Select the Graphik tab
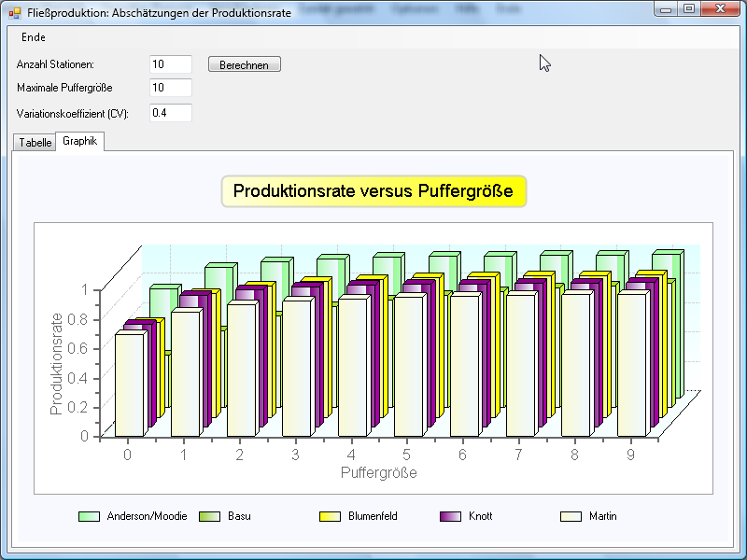Image resolution: width=747 pixels, height=560 pixels. pyautogui.click(x=80, y=142)
